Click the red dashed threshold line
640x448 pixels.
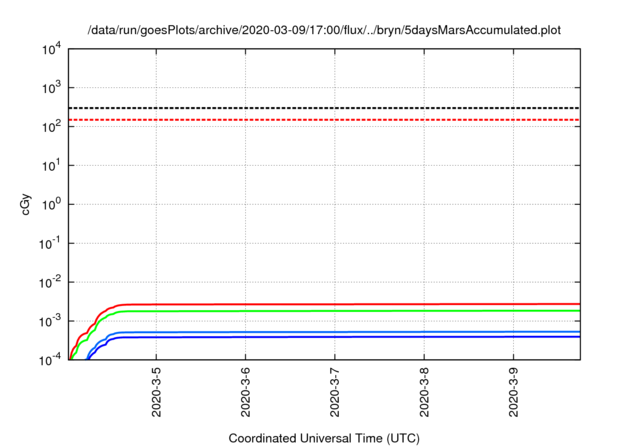324,120
